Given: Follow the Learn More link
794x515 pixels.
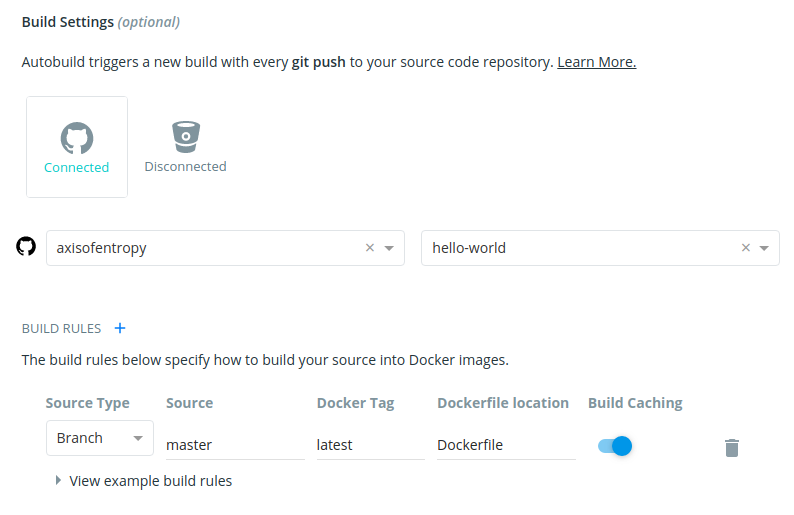Looking at the screenshot, I should pyautogui.click(x=596, y=62).
